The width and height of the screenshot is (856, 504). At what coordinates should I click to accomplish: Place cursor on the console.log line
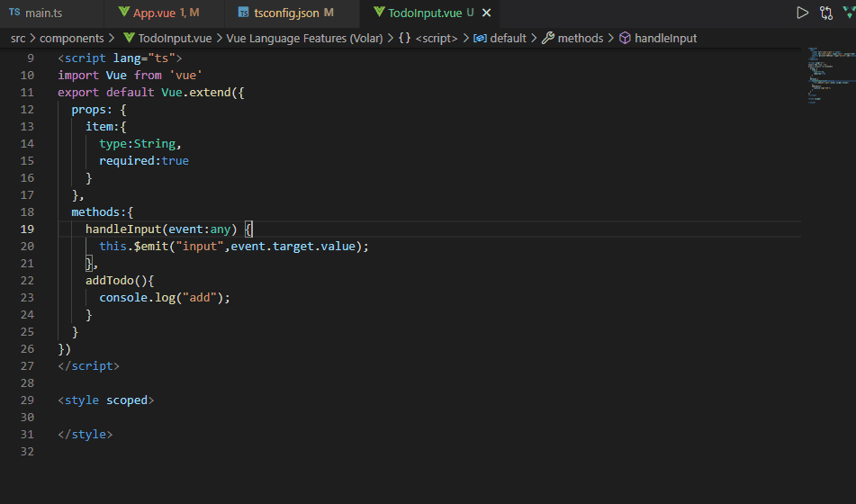pos(165,298)
